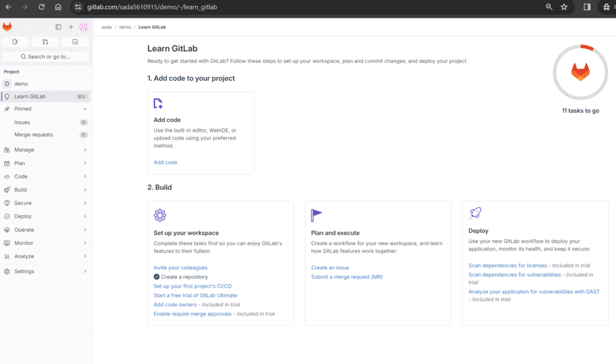Click Scan dependencies for vulnerabilities link
The image size is (616, 364).
514,275
